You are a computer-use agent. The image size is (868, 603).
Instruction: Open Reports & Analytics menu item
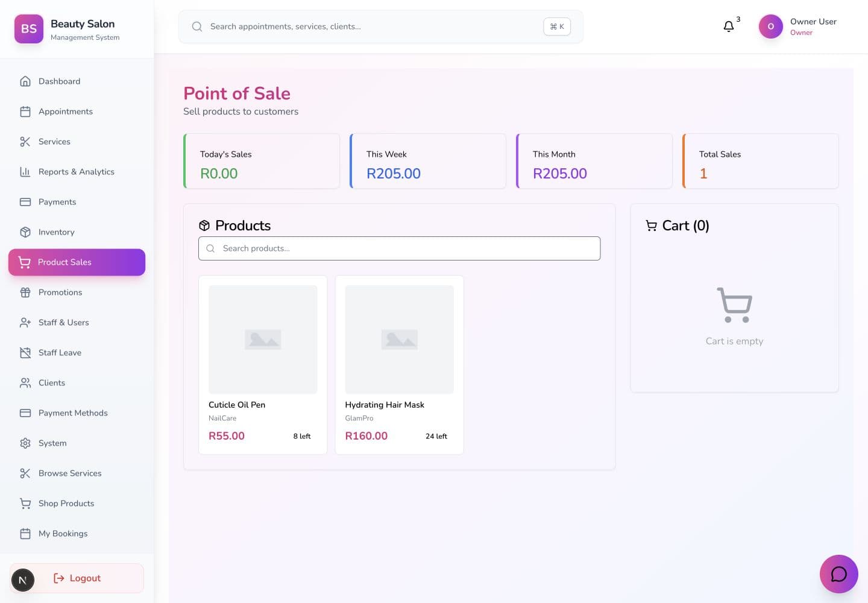(x=77, y=172)
